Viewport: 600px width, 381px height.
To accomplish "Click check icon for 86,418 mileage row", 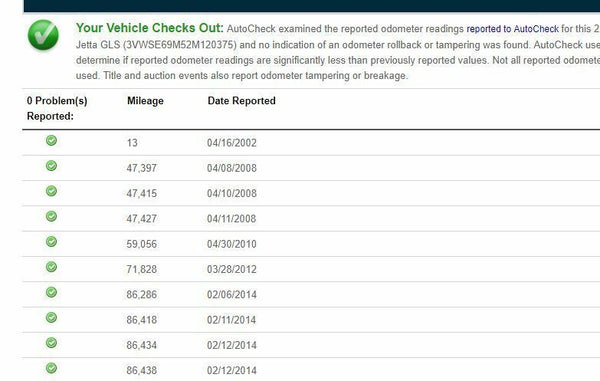I will 51,318.
